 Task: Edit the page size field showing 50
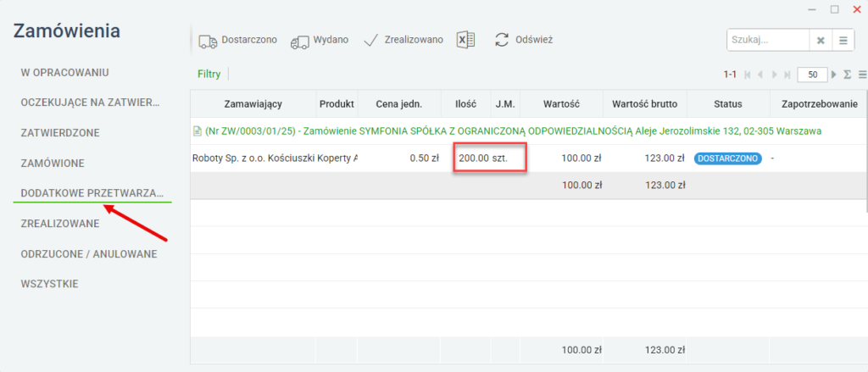point(812,75)
